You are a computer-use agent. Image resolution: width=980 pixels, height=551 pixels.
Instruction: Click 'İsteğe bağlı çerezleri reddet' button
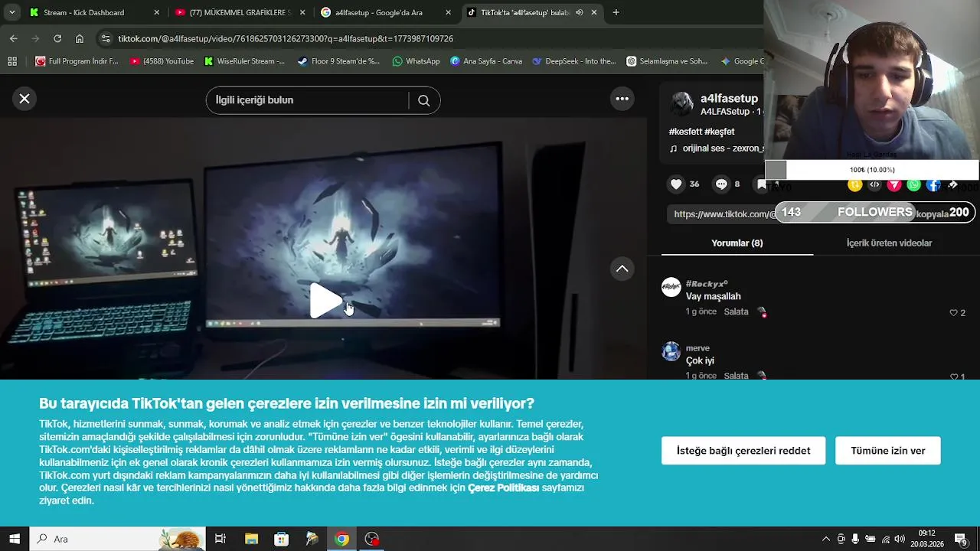pos(743,451)
